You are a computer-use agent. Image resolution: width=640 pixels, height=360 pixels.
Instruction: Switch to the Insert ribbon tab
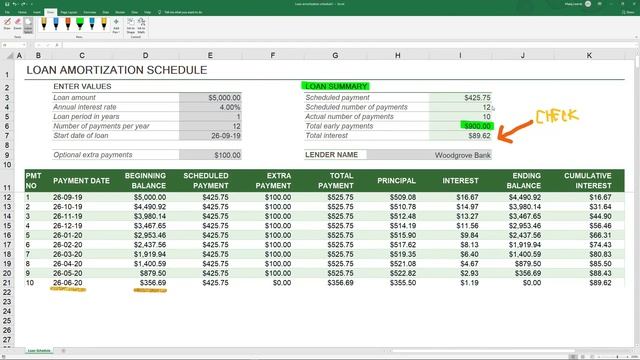37,12
